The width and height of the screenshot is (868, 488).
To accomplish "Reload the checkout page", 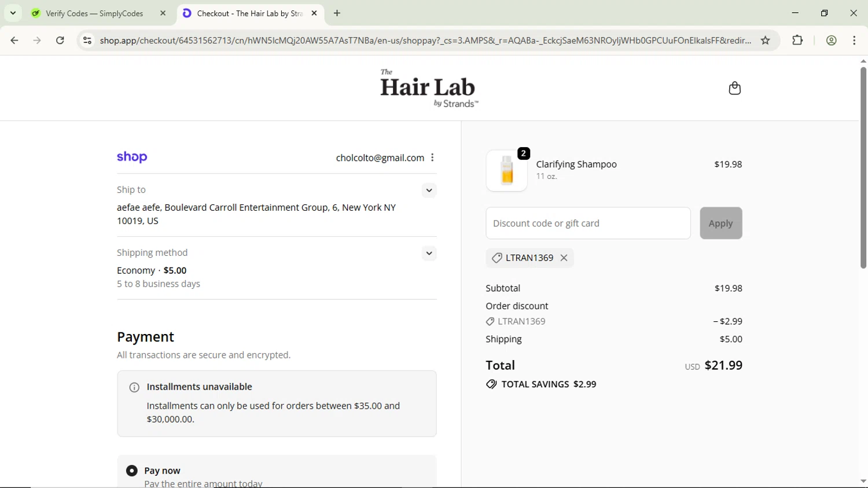I will tap(60, 41).
